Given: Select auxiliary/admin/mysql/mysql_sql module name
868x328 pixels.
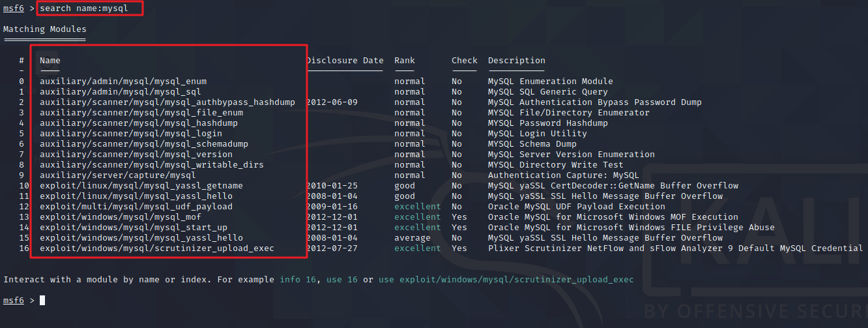Looking at the screenshot, I should click(121, 92).
